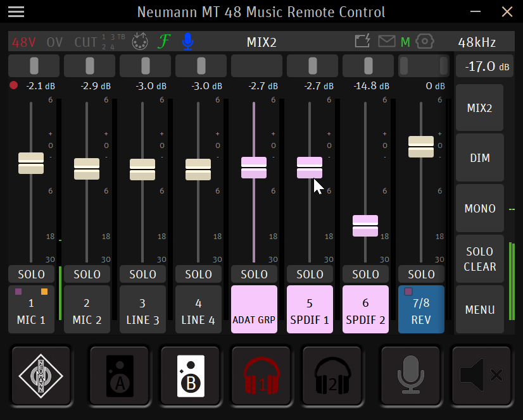523x420 pixels.
Task: Click the -17.0 dB monitor level field
Action: coord(484,66)
